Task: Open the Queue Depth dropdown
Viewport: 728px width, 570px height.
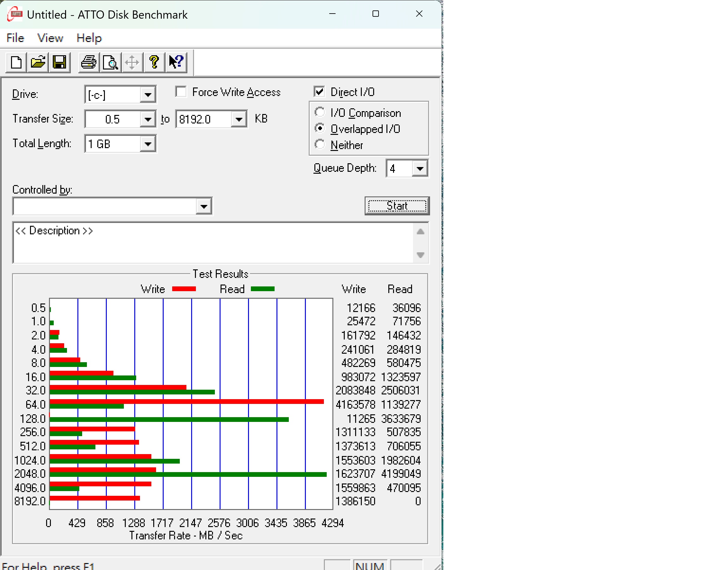Action: click(x=420, y=169)
